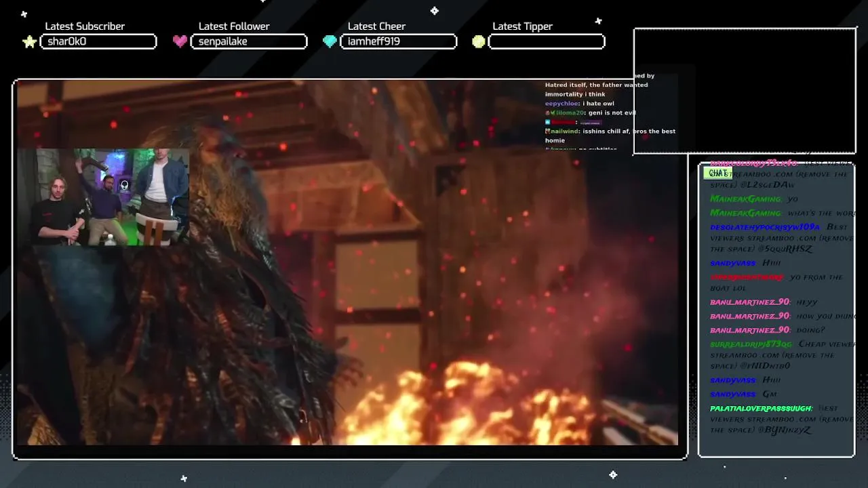
Task: Select the iamheff919 cheer name field
Action: coord(398,42)
